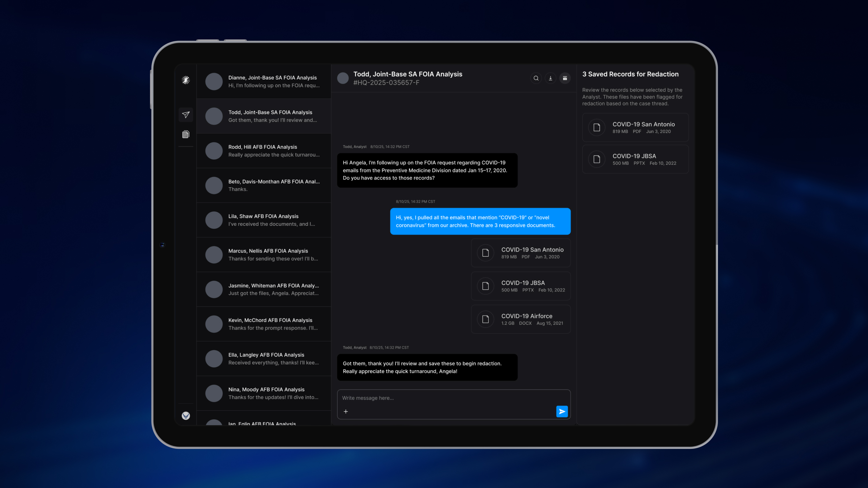Open the Marcus, Nellis AFB FOIA Analysis conversation
The width and height of the screenshot is (868, 488).
[x=264, y=255]
